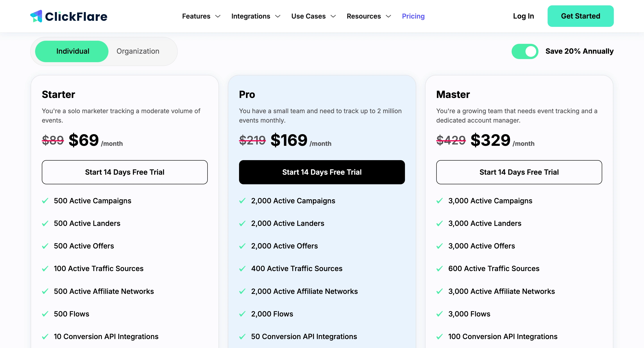Click checkmark beside 500 Active Landers

point(45,223)
